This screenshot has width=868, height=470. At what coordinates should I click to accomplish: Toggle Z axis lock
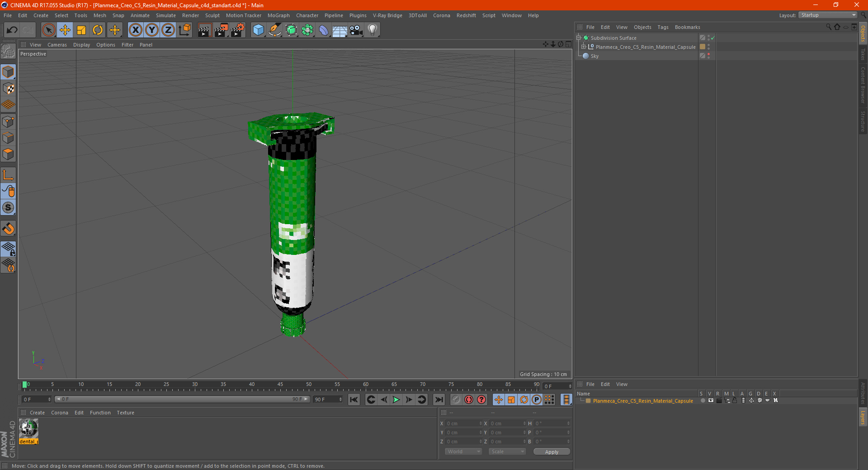tap(168, 30)
